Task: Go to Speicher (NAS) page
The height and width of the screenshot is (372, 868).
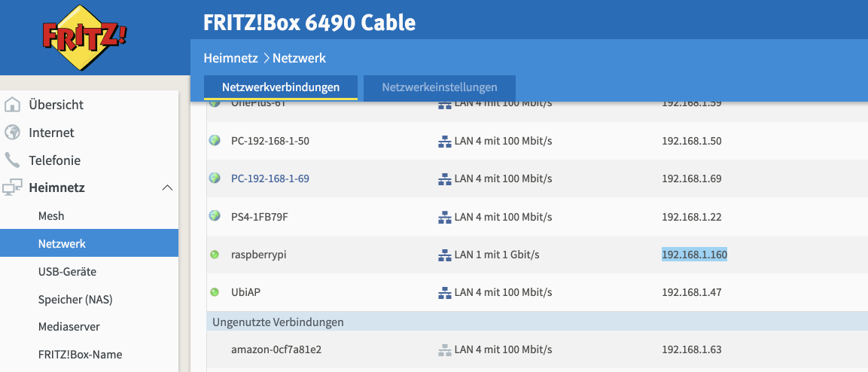Action: 75,300
